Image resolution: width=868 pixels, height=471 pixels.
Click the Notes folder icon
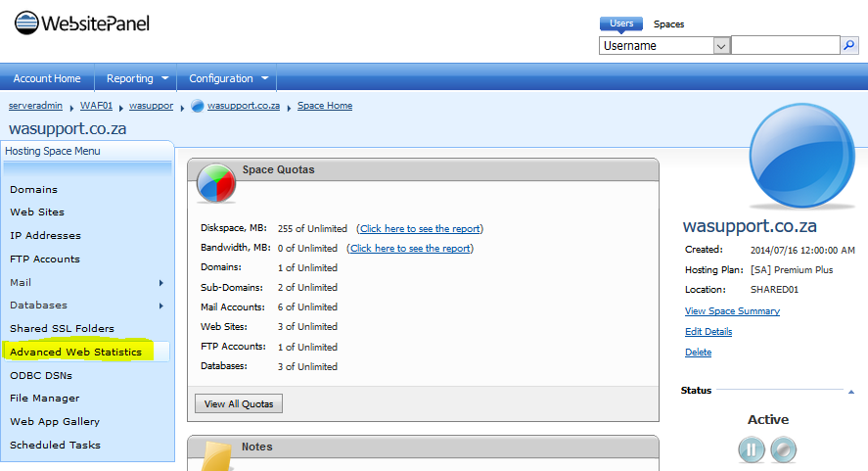(x=216, y=456)
